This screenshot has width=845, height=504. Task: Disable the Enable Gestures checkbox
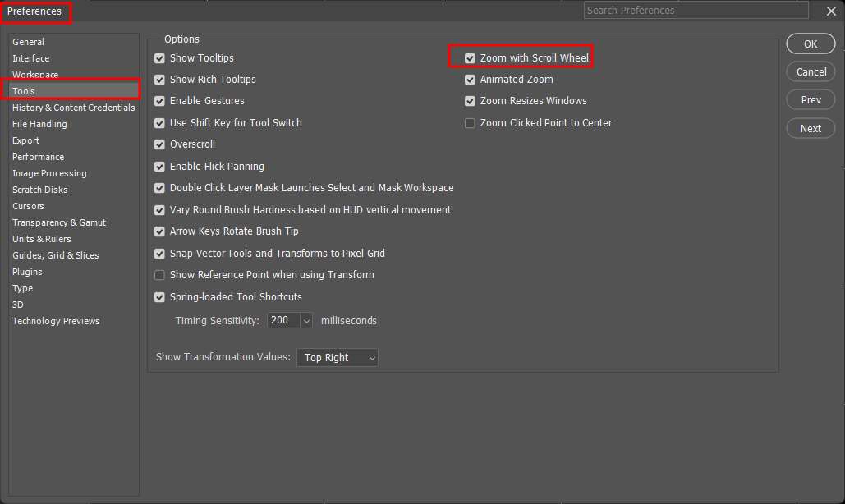[159, 101]
